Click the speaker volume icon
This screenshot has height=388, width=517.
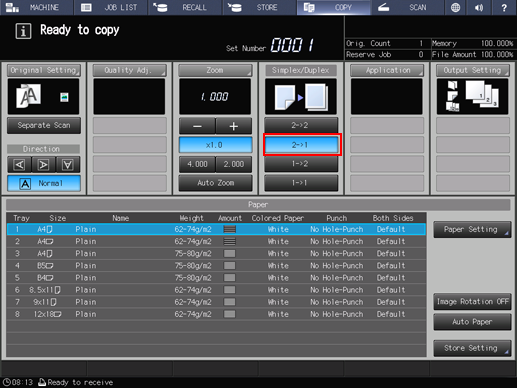point(479,7)
